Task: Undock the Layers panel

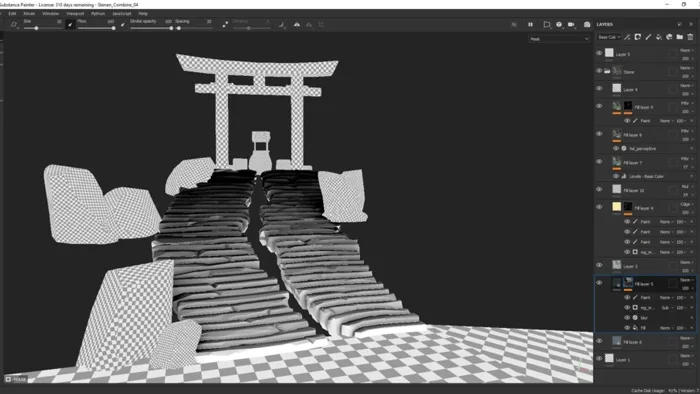Action: (679, 24)
